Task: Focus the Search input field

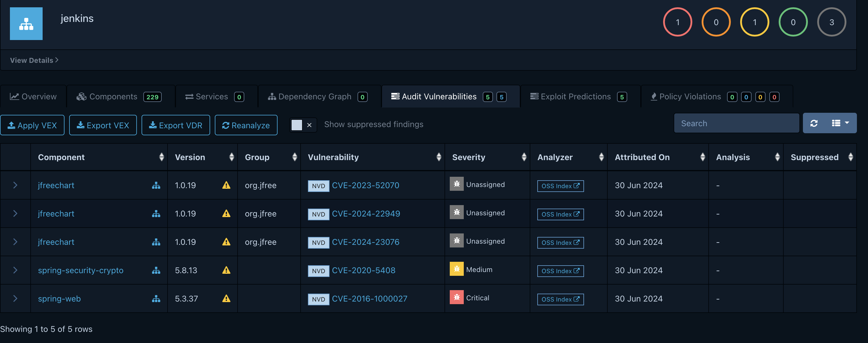Action: 737,124
